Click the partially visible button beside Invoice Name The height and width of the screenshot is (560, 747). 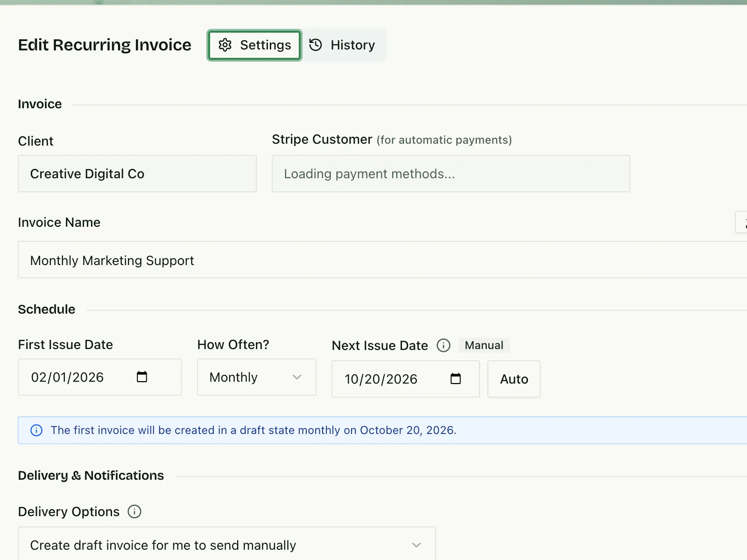[x=741, y=222]
